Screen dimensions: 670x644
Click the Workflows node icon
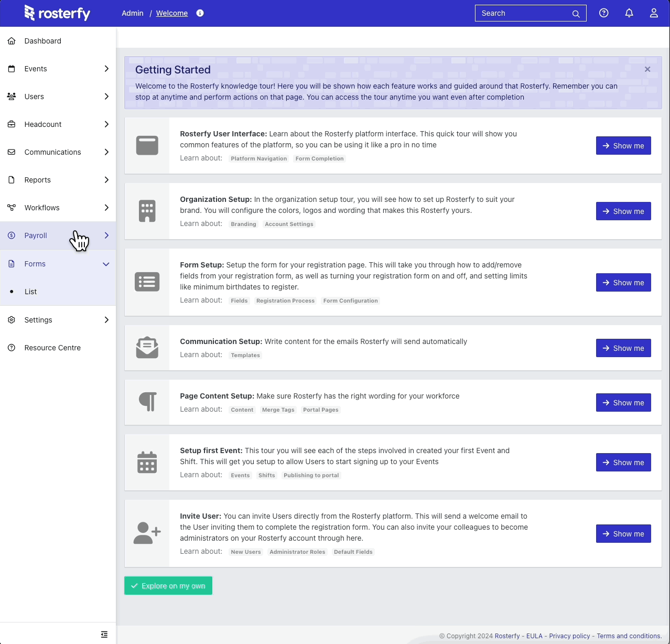[x=12, y=208]
